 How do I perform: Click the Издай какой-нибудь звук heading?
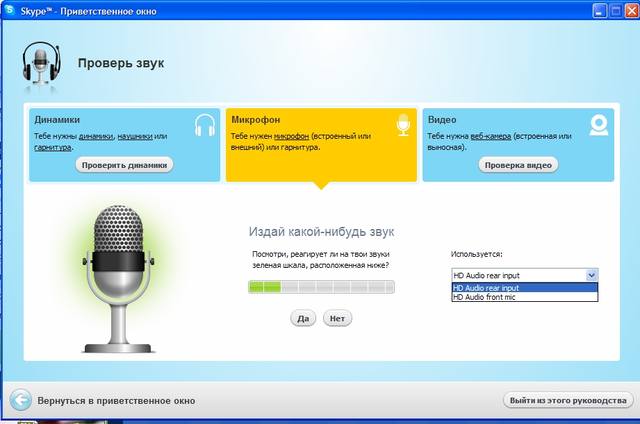[322, 232]
